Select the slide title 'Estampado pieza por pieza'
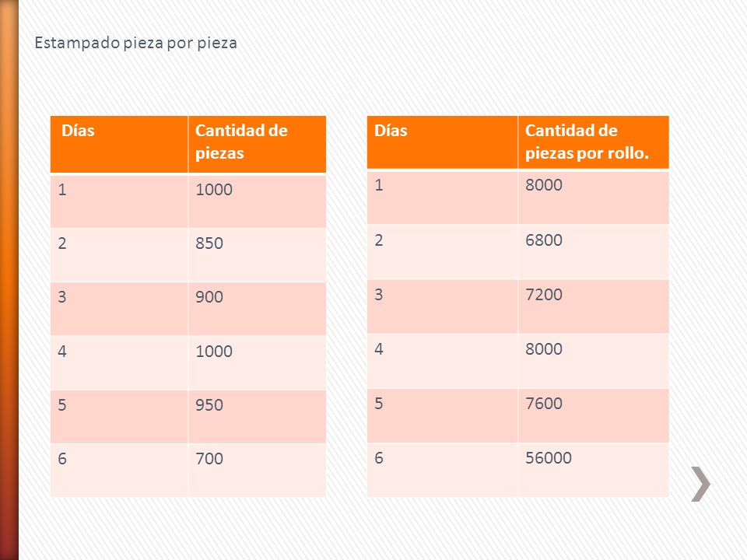747x560 pixels. 135,43
